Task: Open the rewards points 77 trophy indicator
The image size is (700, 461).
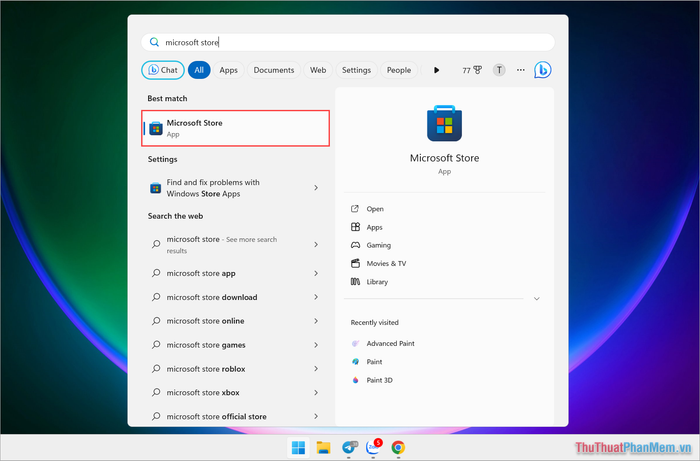Action: tap(472, 70)
